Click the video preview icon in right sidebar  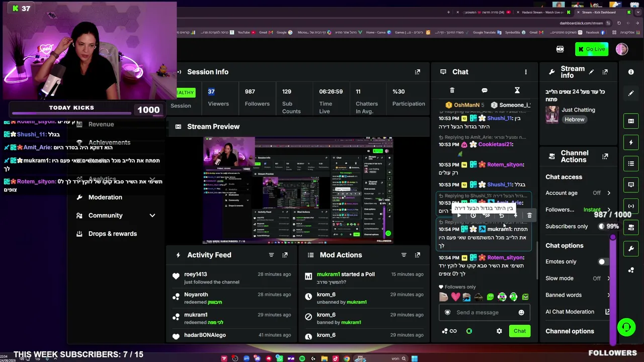click(631, 121)
